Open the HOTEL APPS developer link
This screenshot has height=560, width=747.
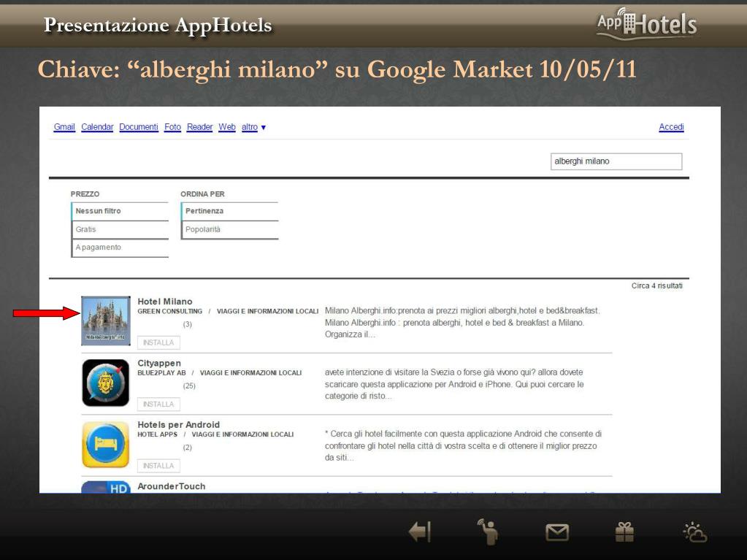pyautogui.click(x=157, y=434)
